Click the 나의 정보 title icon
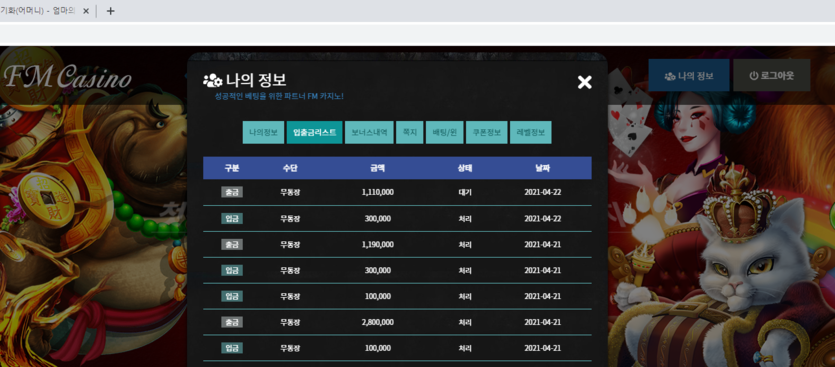Screen dimensions: 835x367 pos(212,81)
